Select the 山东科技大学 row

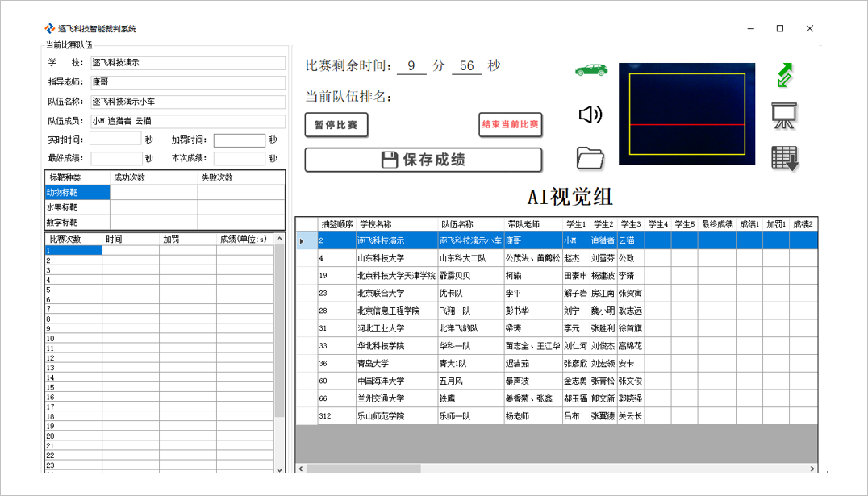pyautogui.click(x=557, y=258)
